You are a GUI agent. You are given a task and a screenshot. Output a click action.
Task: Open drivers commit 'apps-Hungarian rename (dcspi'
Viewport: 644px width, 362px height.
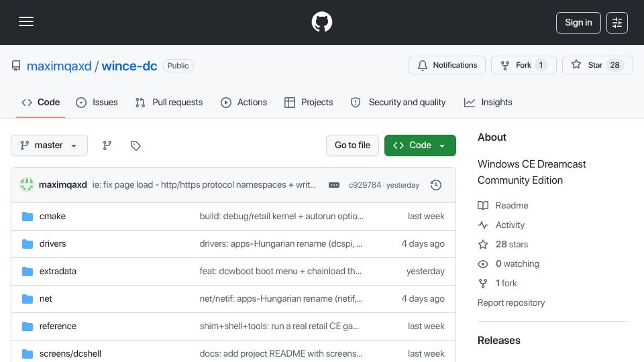pos(281,244)
